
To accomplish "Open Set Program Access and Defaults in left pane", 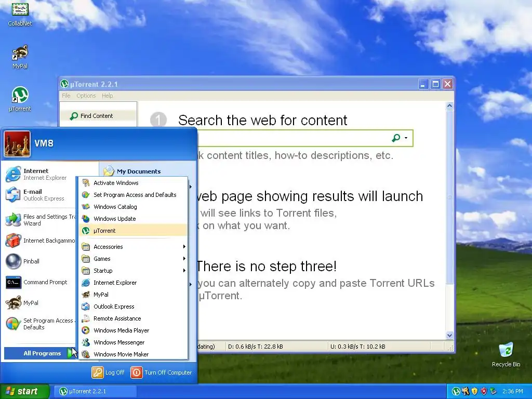I will click(40, 324).
